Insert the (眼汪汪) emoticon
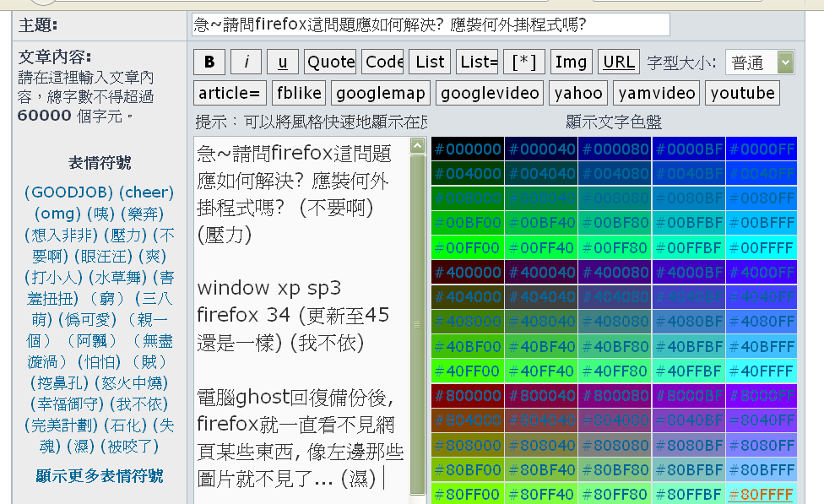This screenshot has height=504, width=824. coord(103,256)
